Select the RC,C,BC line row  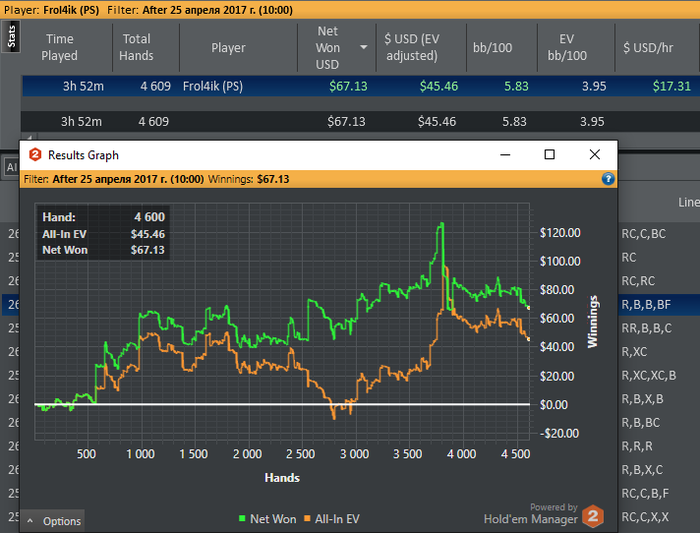pos(644,233)
